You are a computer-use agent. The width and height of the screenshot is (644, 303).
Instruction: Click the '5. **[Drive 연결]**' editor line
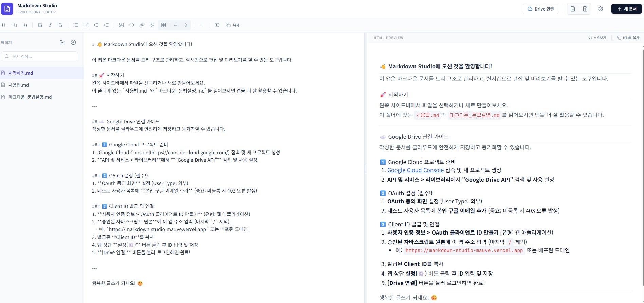tap(141, 252)
